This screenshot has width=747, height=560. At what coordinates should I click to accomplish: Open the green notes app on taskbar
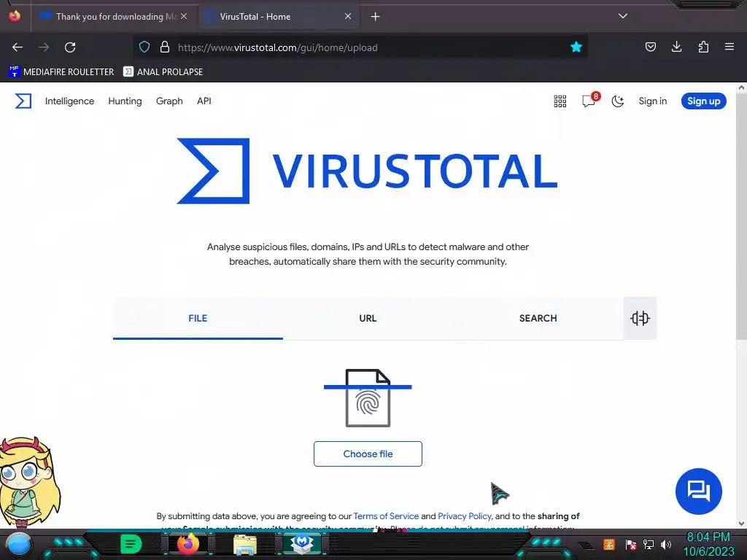131,544
